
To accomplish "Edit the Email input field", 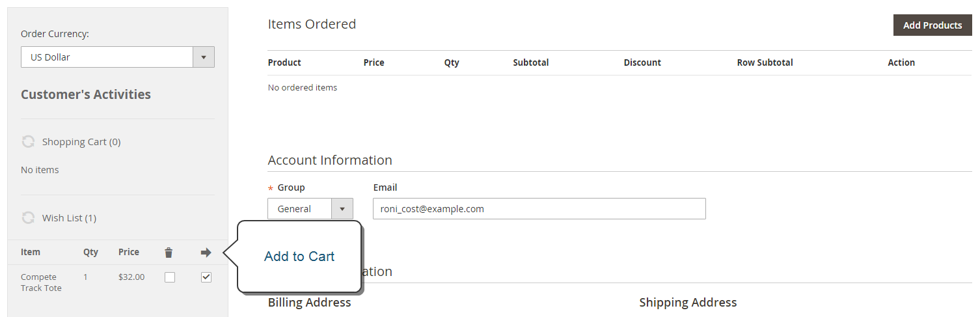I will (539, 209).
